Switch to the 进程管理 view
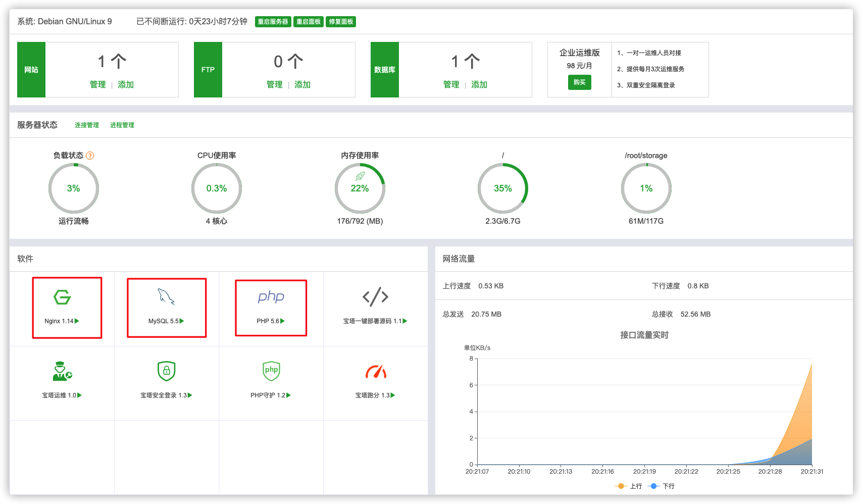Screen dimensions: 862x504 pyautogui.click(x=122, y=125)
